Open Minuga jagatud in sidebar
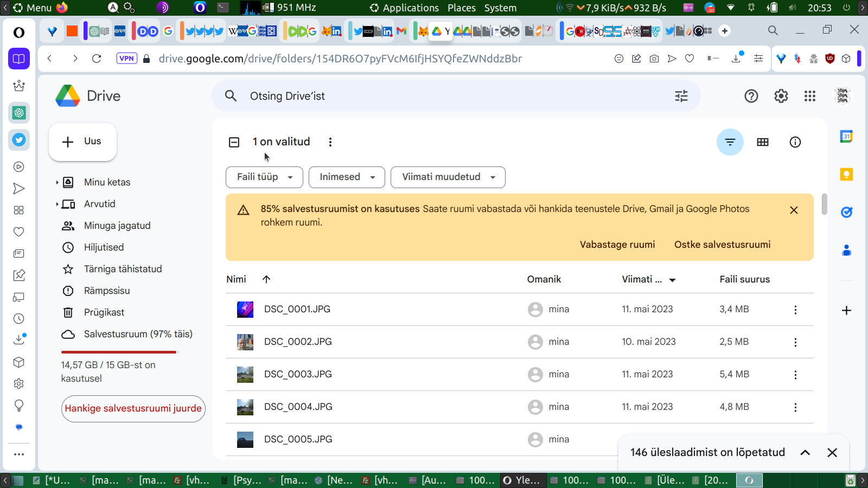 117,226
